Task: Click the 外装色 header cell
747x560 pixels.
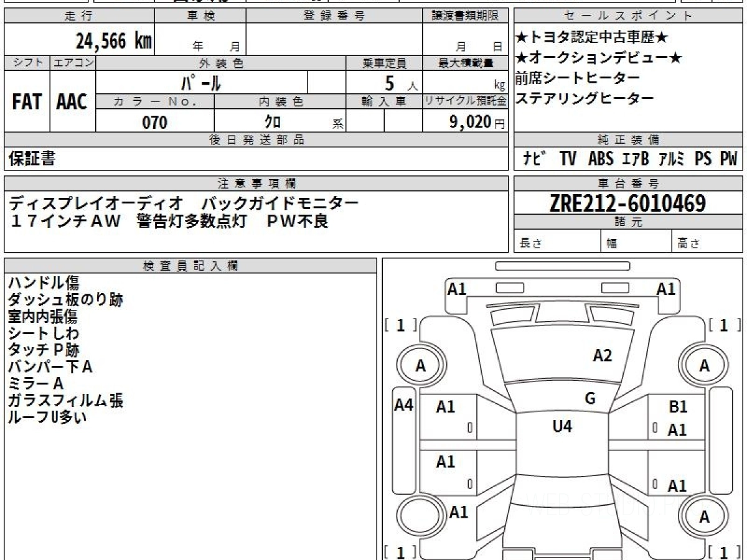Action: click(x=221, y=63)
